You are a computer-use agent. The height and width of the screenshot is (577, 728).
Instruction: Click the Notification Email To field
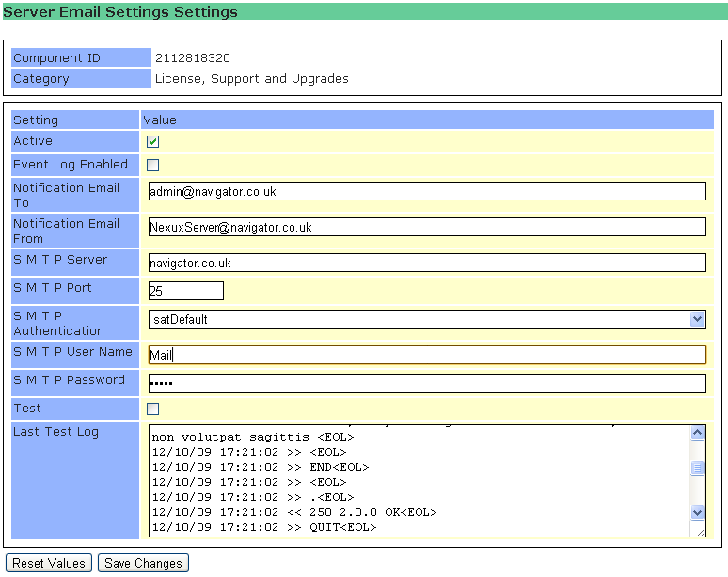point(427,191)
